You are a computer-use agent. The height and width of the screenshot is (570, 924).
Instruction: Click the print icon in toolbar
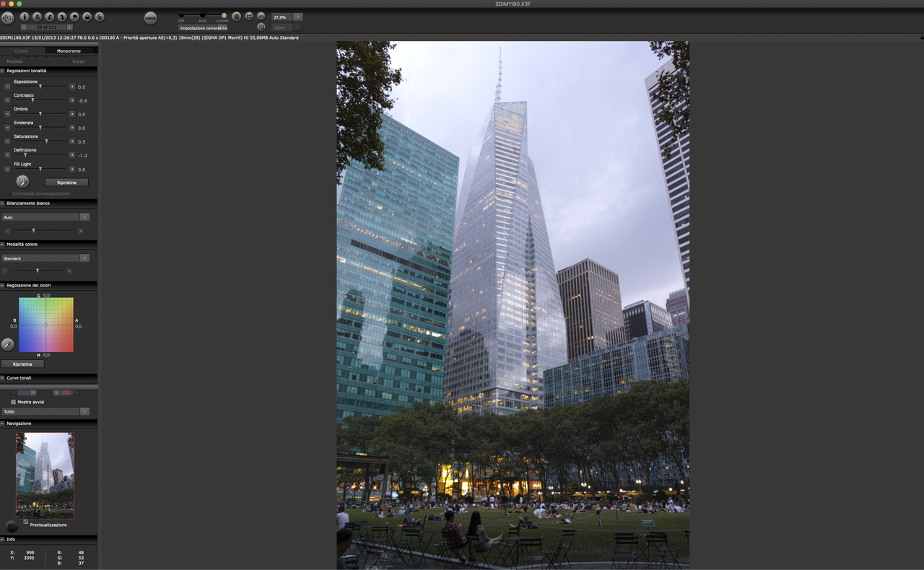(37, 17)
